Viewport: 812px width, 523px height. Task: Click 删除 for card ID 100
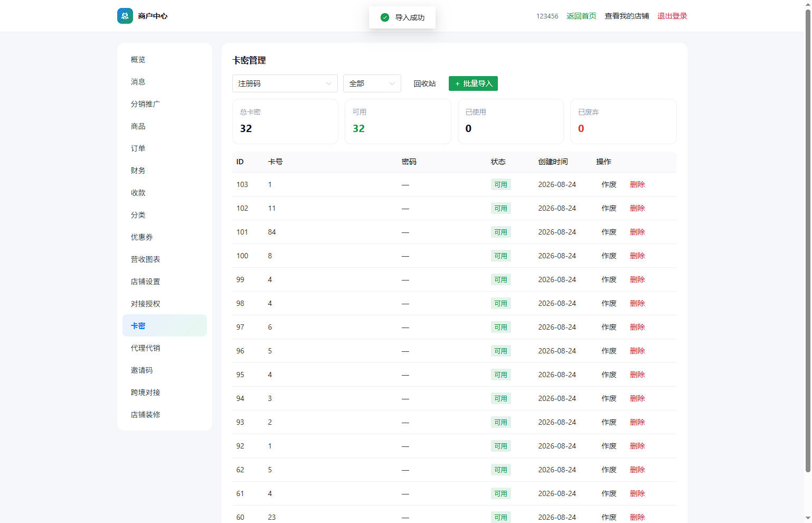637,256
